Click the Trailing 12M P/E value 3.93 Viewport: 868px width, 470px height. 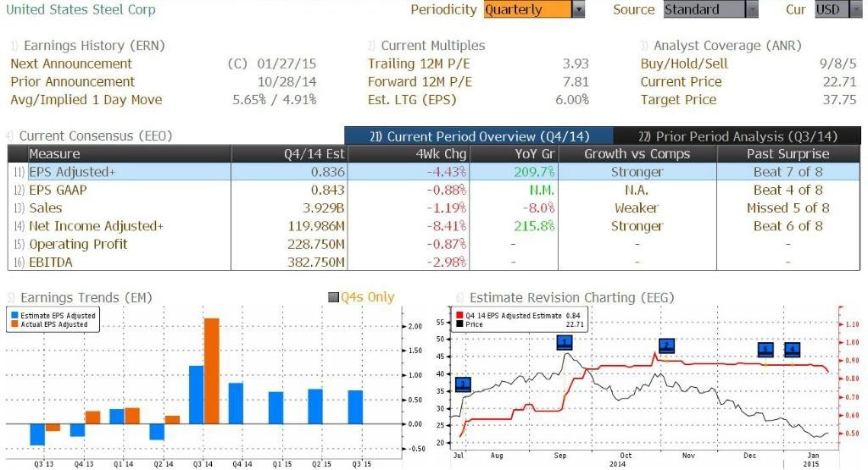[576, 64]
